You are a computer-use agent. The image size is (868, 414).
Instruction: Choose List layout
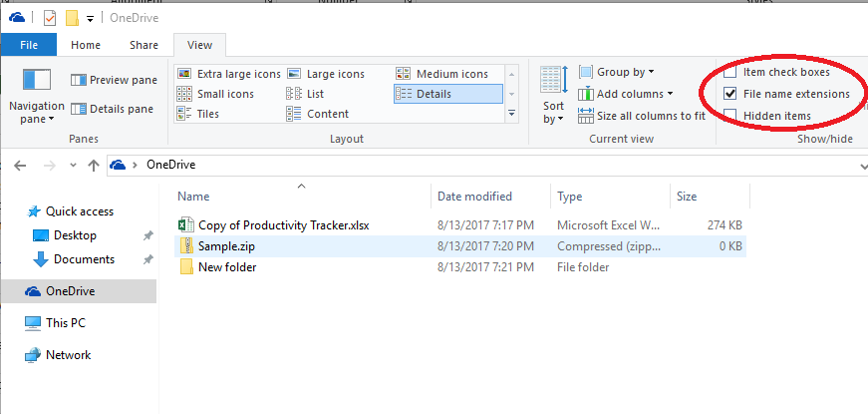[x=305, y=94]
